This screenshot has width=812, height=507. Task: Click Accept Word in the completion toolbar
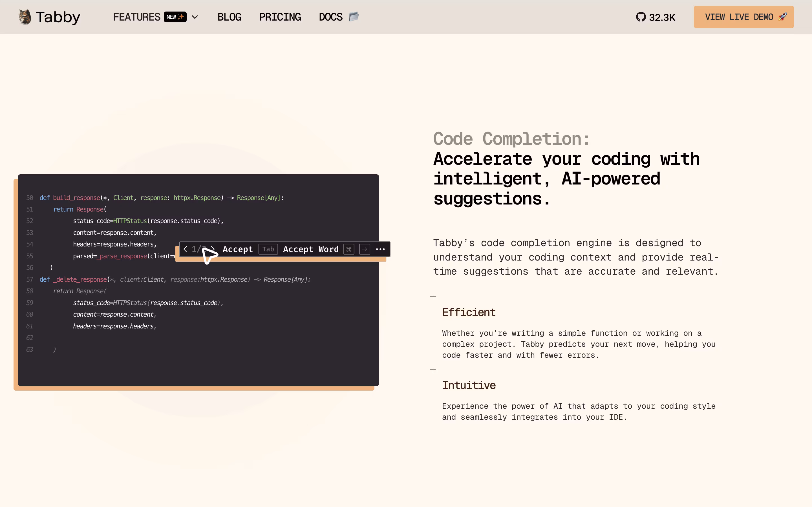click(x=311, y=249)
